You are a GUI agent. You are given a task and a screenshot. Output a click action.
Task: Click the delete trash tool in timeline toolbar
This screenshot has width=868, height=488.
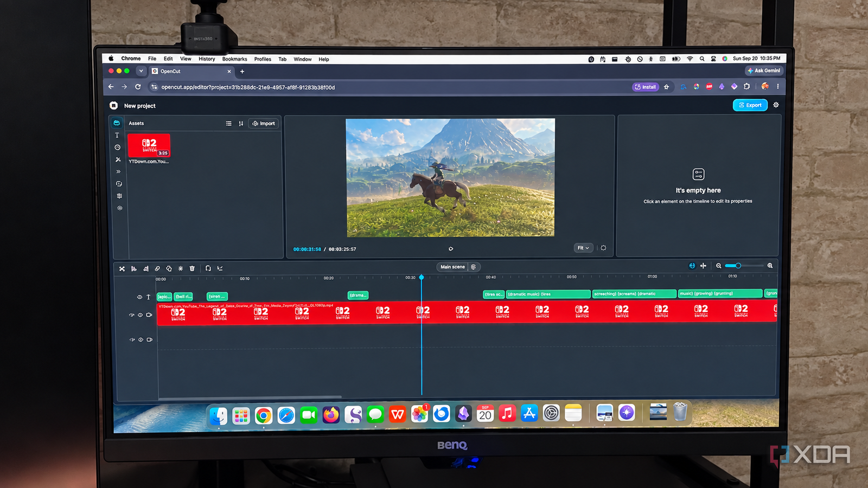[192, 268]
